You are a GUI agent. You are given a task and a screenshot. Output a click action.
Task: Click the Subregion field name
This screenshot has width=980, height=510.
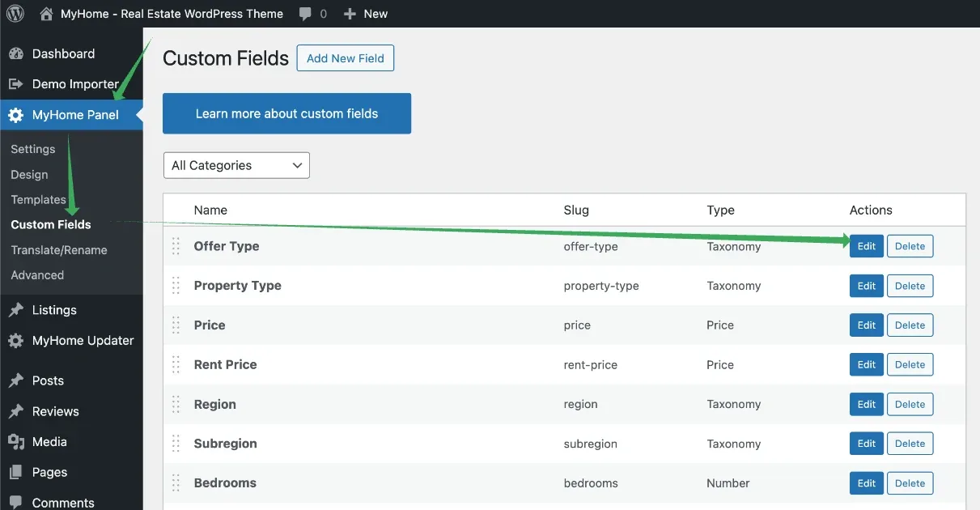[x=225, y=444]
